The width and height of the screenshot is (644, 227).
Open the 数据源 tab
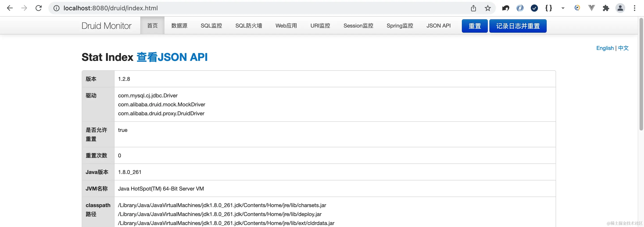tap(179, 26)
